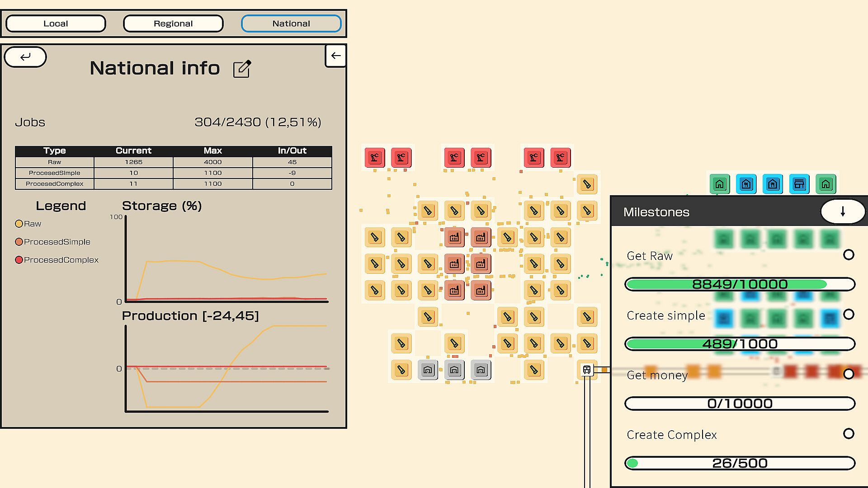
Task: Click the train station tile on map
Action: pos(587,370)
